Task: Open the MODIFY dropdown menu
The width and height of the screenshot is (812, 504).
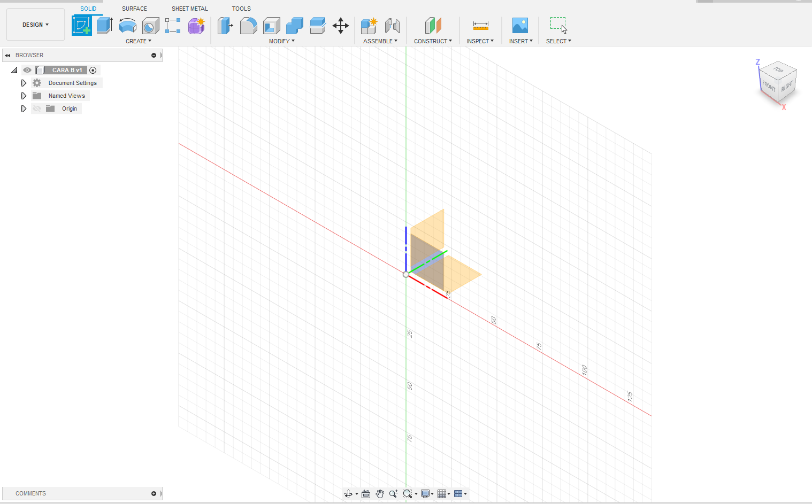Action: click(282, 41)
